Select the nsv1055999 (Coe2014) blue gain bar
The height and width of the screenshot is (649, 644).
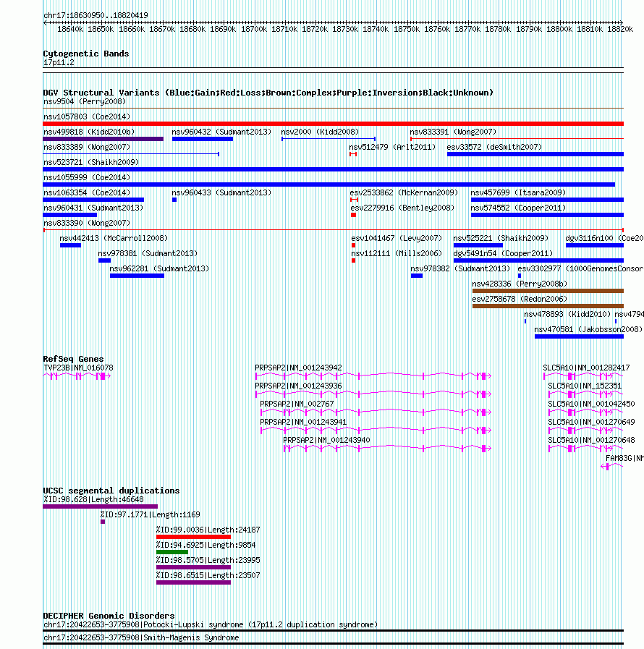click(329, 184)
